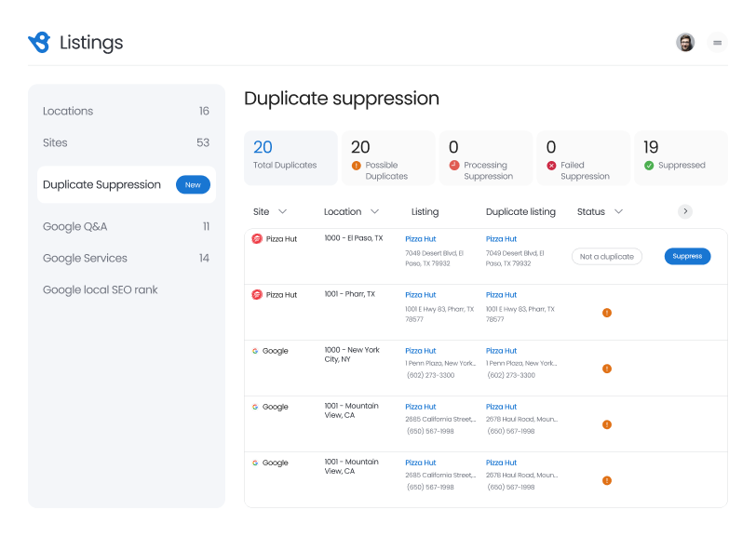Click the Pizza Hut logo in El Paso row
This screenshot has width=756, height=537.
pyautogui.click(x=257, y=238)
